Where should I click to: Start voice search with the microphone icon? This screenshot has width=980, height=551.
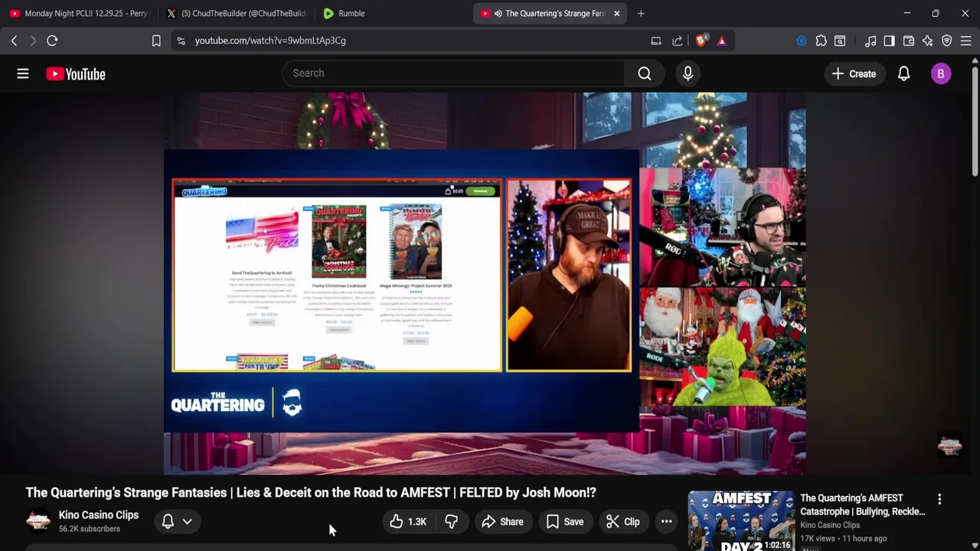(688, 73)
